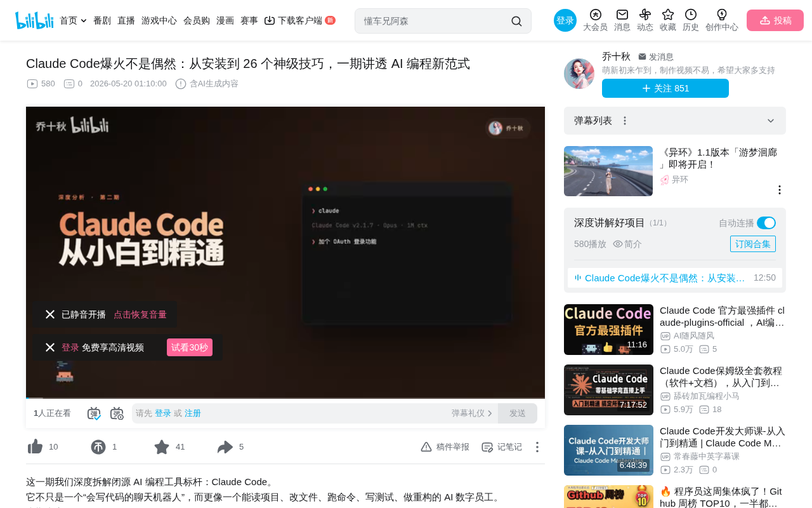Focus the search input field
The width and height of the screenshot is (812, 508).
[435, 21]
